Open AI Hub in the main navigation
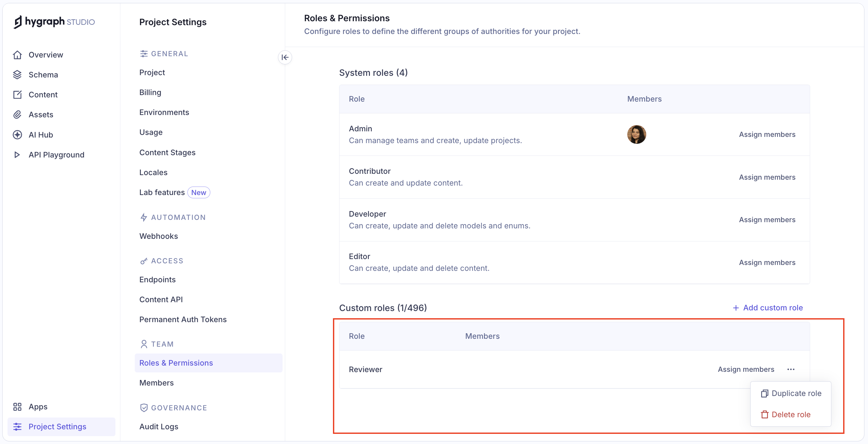Screen dimensions: 868x444 tap(41, 135)
